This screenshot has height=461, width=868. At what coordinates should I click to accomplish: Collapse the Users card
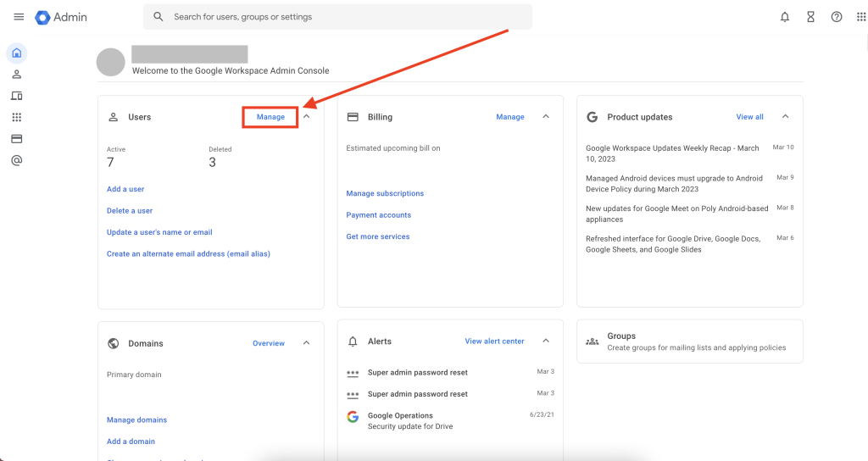pos(307,117)
